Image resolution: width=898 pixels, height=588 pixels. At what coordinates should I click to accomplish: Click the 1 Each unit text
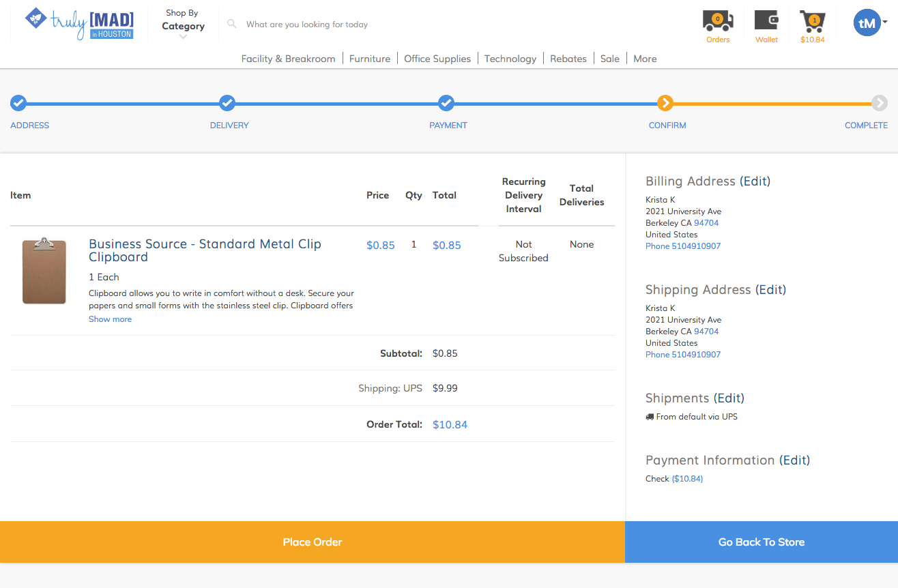point(104,277)
